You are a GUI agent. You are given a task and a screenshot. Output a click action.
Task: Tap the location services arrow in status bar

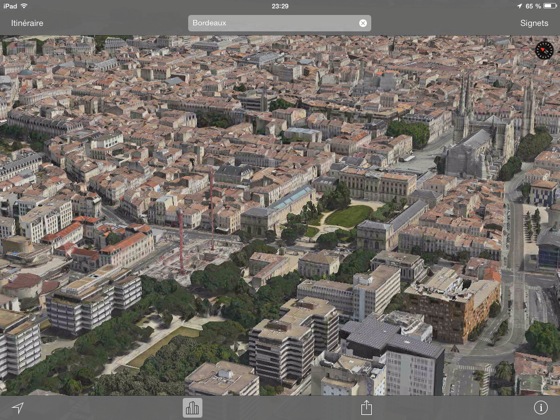tap(519, 6)
